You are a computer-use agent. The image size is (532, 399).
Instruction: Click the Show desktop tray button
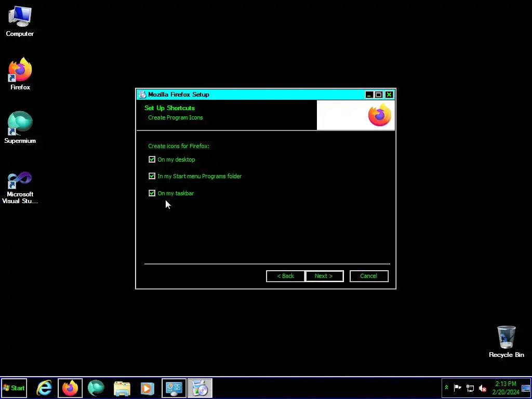526,388
